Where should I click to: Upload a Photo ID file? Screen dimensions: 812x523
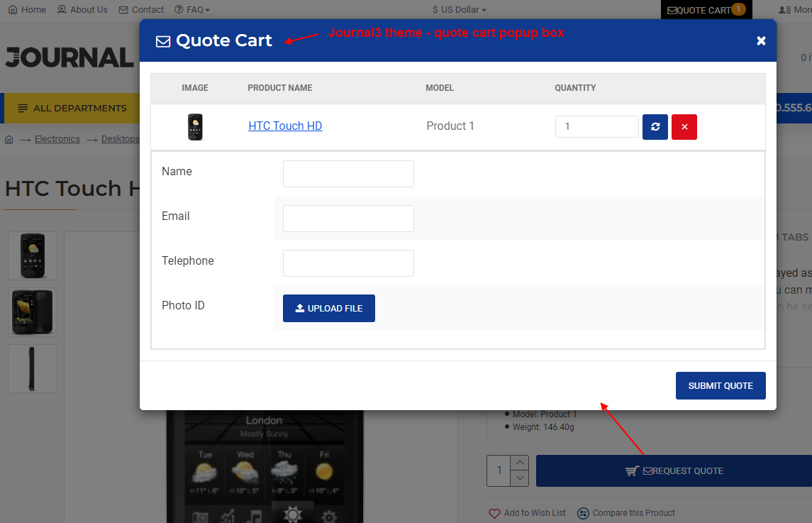pos(329,309)
